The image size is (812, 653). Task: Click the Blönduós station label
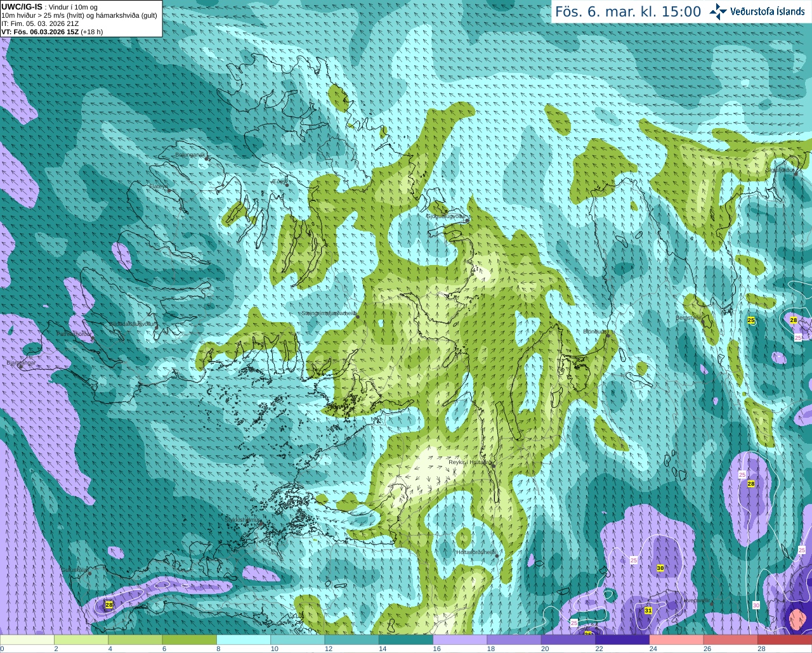(x=595, y=332)
